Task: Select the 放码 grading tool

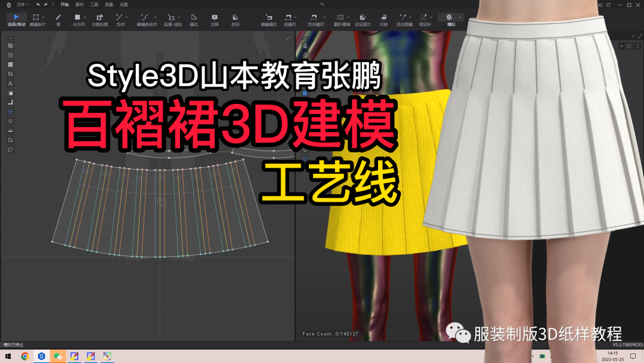Action: coord(235,20)
